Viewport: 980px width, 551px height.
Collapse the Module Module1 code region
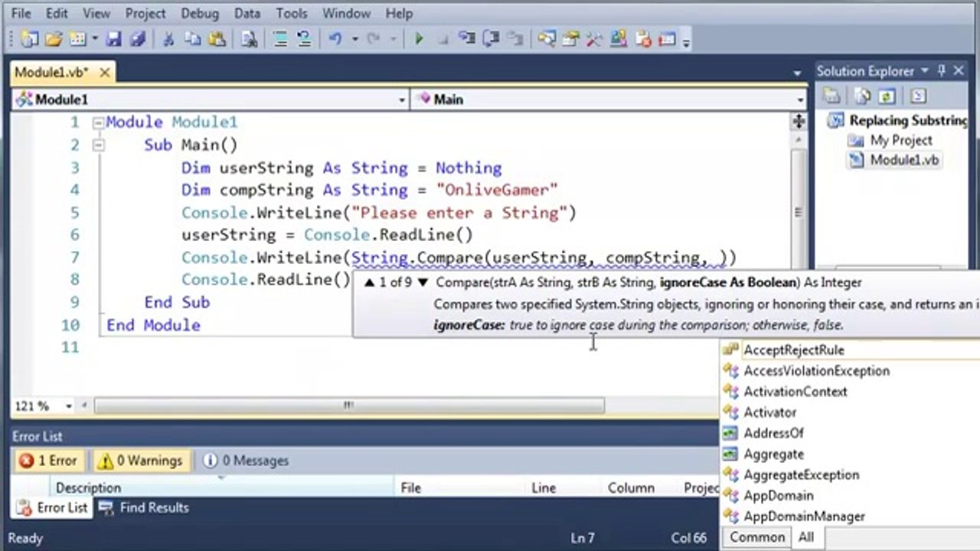[x=98, y=122]
